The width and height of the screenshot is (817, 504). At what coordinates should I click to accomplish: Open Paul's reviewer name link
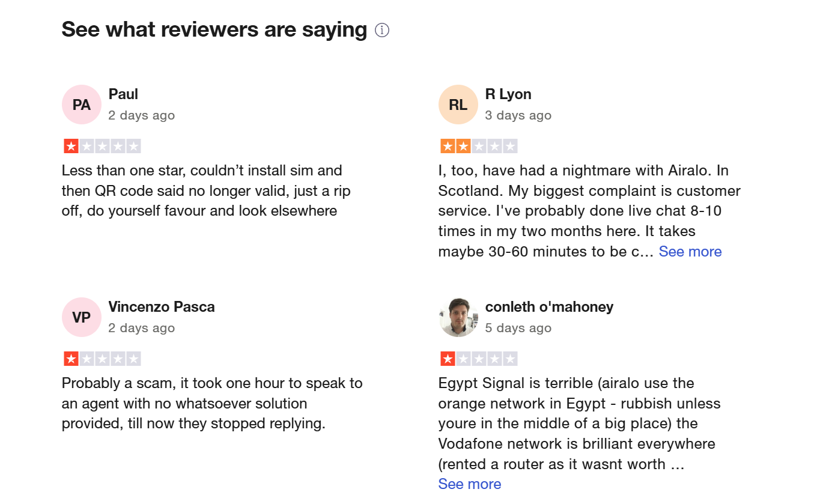[x=123, y=94]
